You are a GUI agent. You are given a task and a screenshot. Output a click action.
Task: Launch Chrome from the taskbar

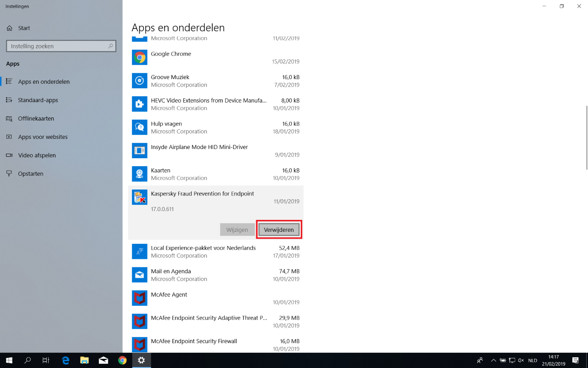tap(122, 360)
